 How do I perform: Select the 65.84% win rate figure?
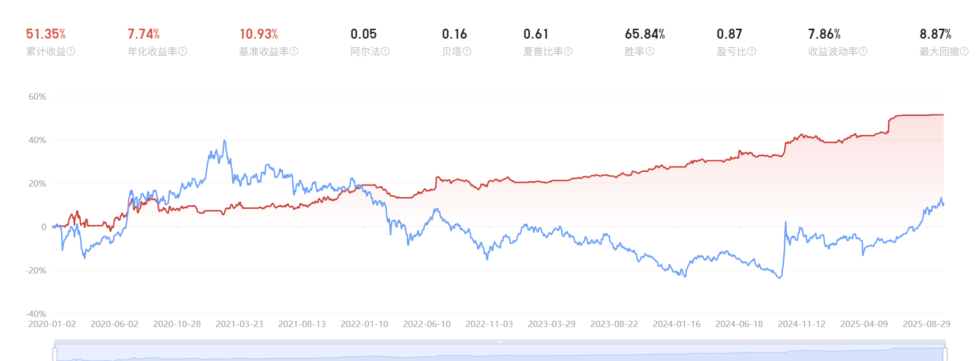click(645, 34)
